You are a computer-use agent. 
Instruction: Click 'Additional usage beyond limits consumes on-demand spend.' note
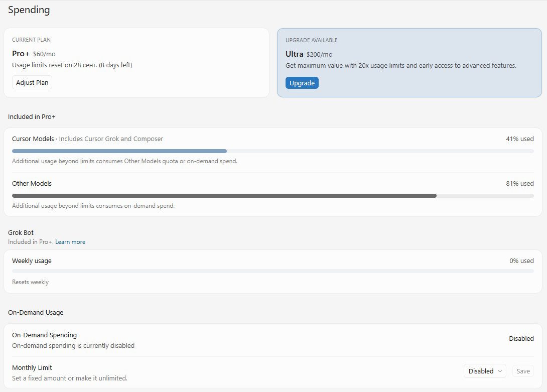(93, 206)
